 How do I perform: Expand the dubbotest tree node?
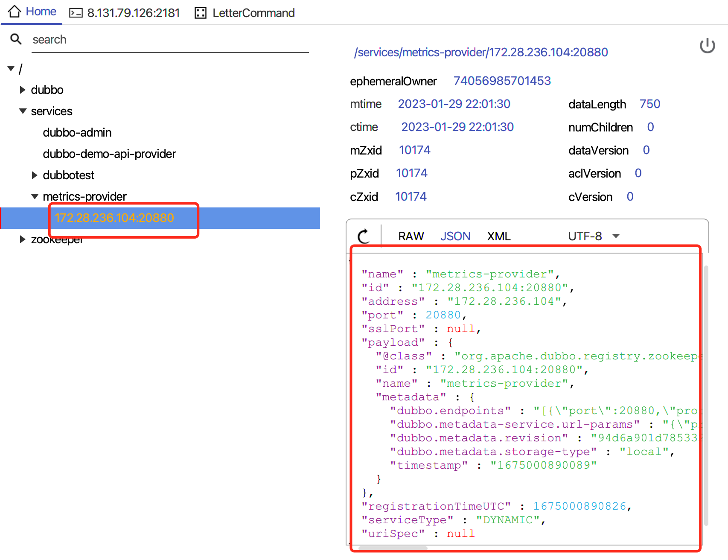pyautogui.click(x=34, y=175)
